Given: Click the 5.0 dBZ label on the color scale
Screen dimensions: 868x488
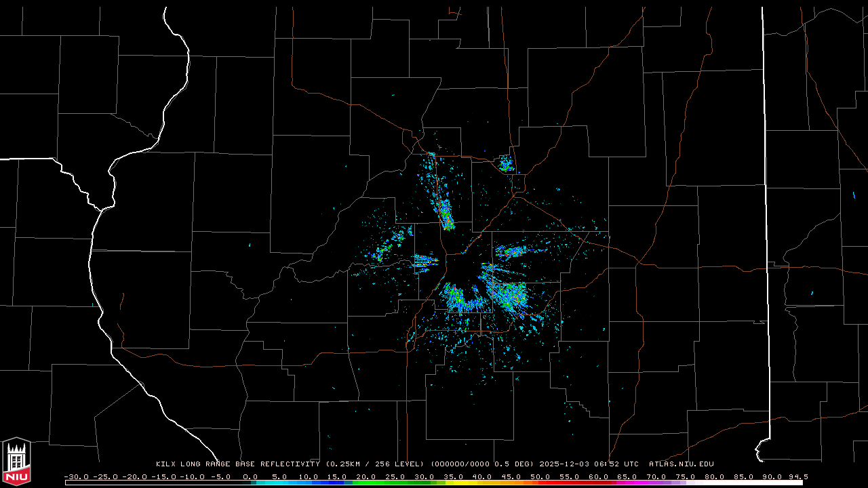Looking at the screenshot, I should 279,476.
